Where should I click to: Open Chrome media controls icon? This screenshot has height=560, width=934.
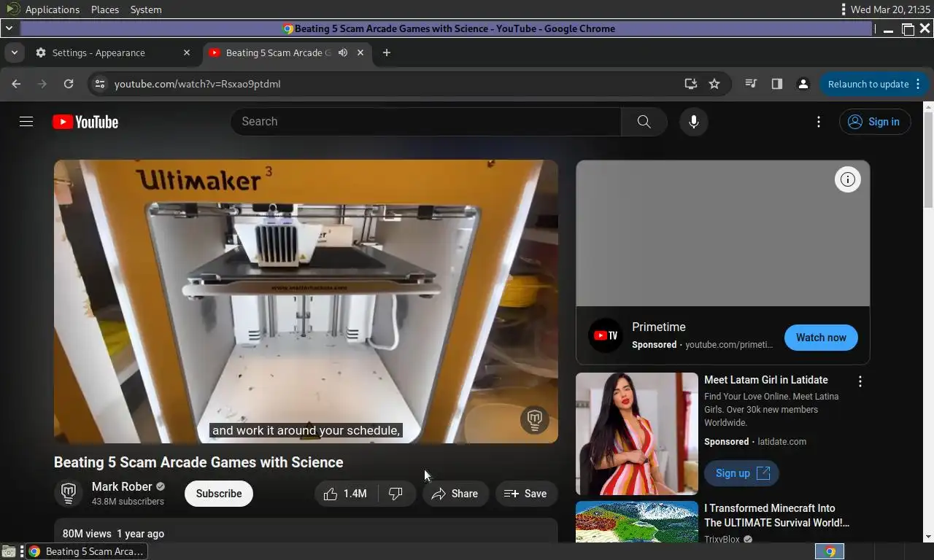[x=751, y=84]
